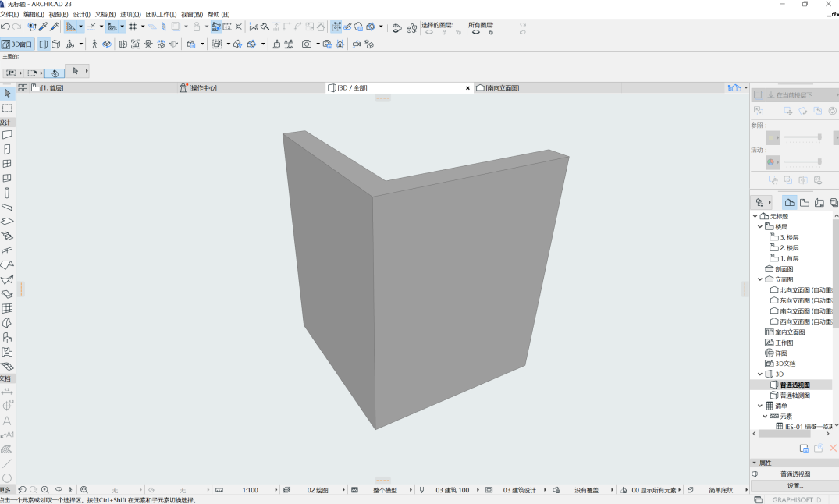Image resolution: width=839 pixels, height=504 pixels.
Task: Open 文件(F) menu
Action: pos(9,15)
